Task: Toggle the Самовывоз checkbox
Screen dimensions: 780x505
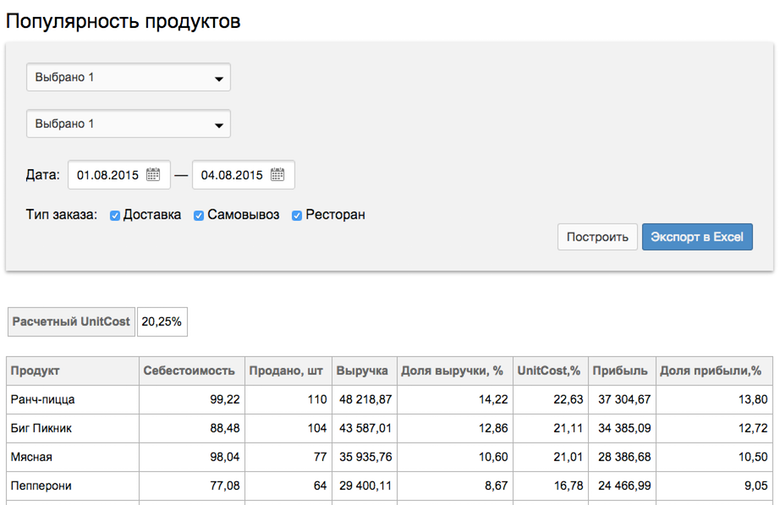Action: click(x=198, y=215)
